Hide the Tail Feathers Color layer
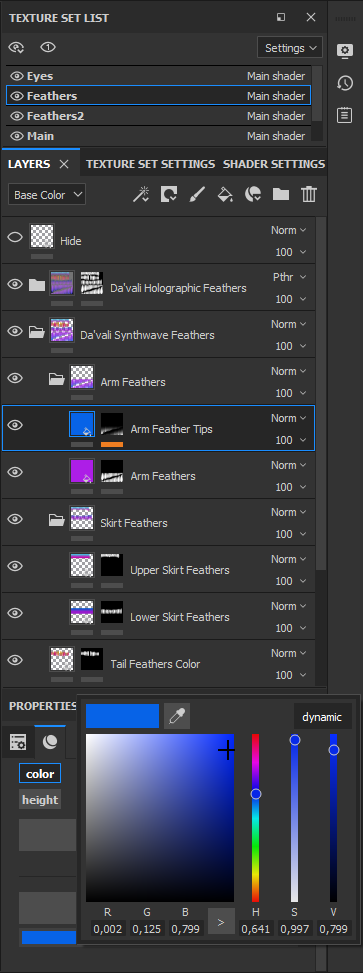The image size is (363, 973). point(15,660)
